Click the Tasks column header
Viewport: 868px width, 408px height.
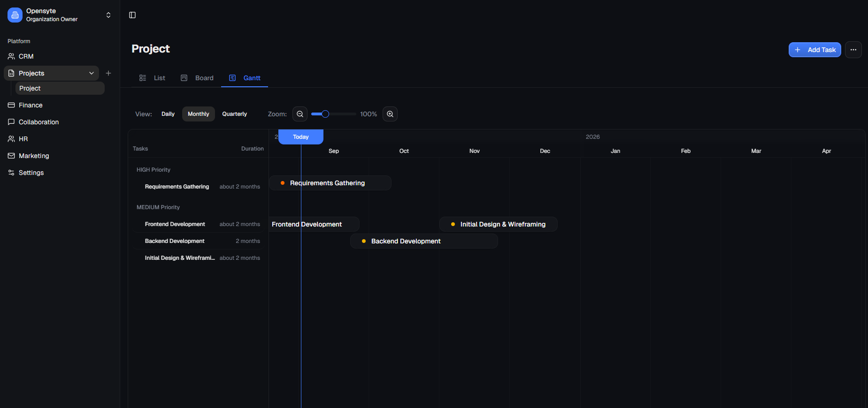[x=140, y=149]
